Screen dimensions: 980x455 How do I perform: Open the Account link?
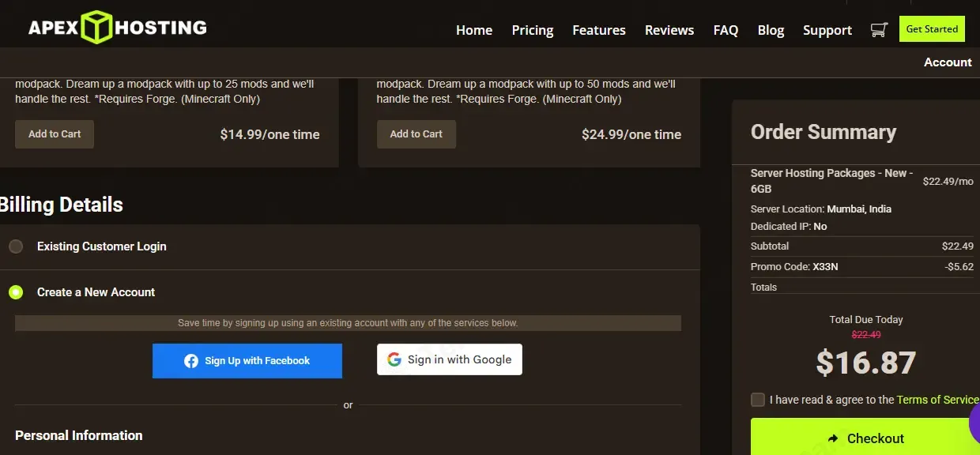click(x=948, y=62)
